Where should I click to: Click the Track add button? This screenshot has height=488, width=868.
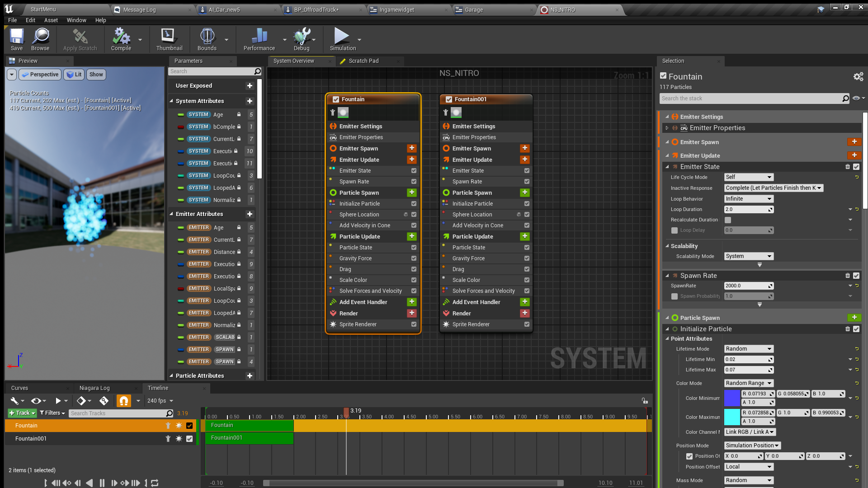(21, 413)
